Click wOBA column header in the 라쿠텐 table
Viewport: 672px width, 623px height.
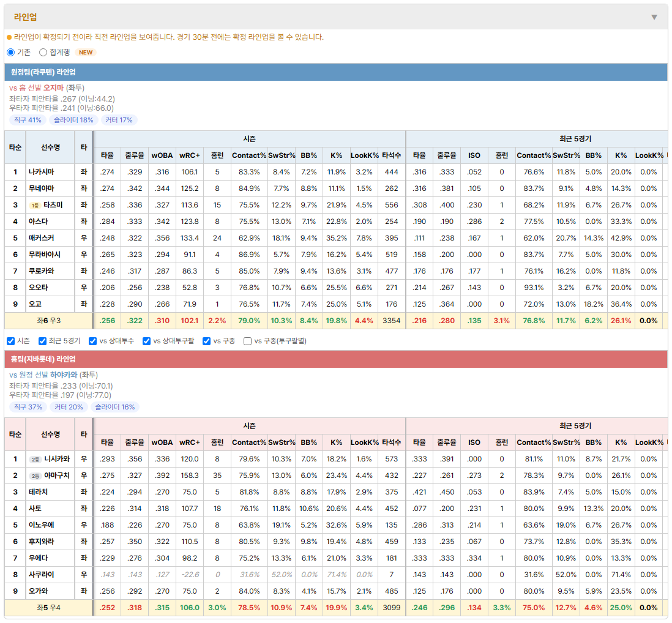pos(162,155)
